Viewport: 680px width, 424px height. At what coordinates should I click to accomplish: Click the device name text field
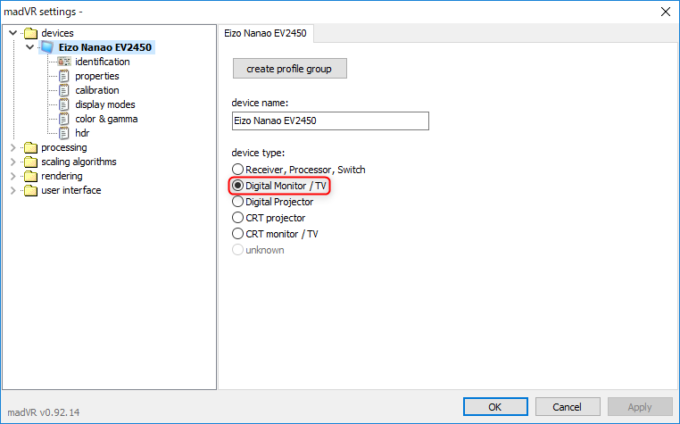point(329,120)
